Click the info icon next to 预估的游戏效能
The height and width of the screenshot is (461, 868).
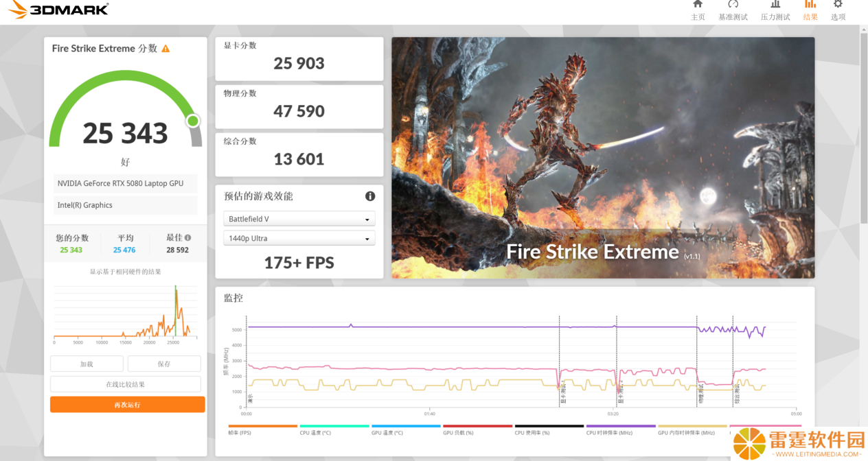tap(370, 196)
